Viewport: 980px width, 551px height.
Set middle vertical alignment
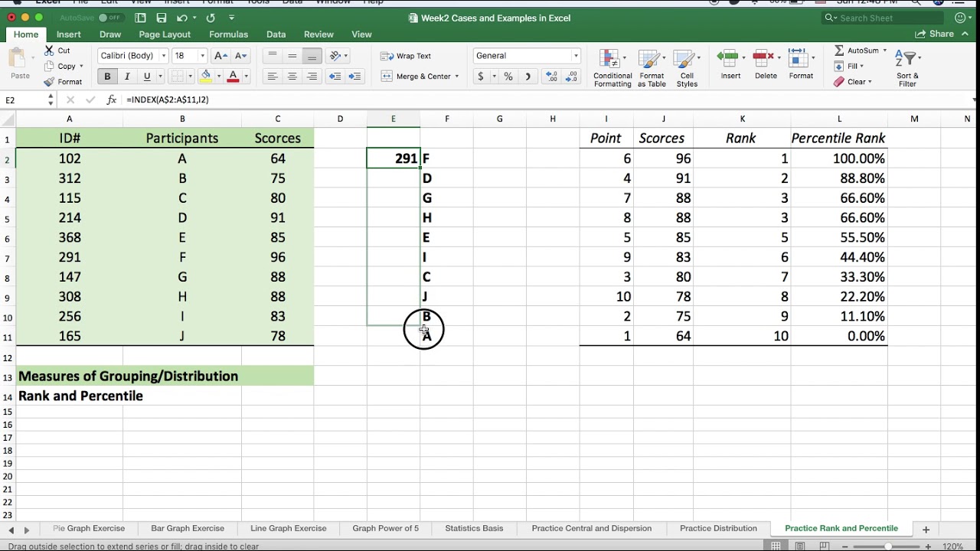pos(292,56)
